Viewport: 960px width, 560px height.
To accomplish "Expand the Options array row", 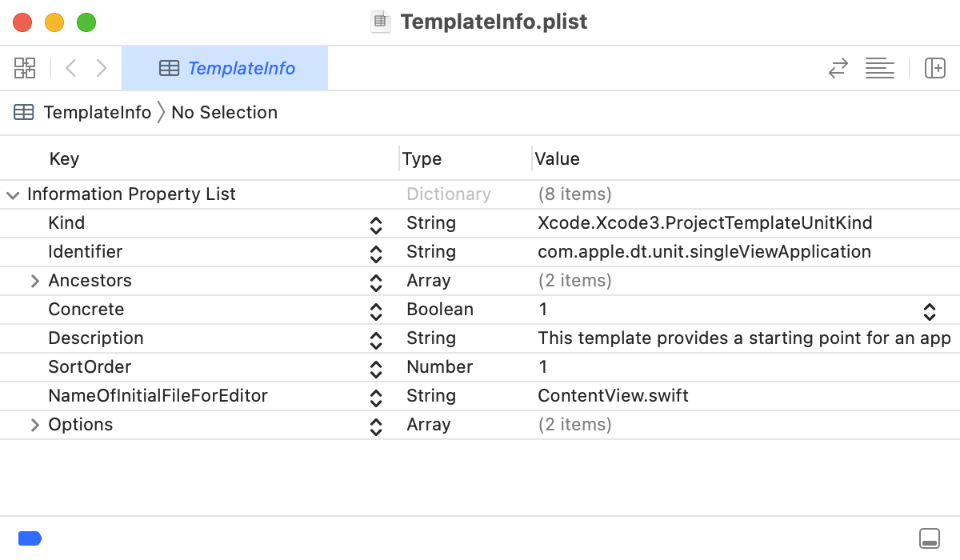I will pos(34,425).
